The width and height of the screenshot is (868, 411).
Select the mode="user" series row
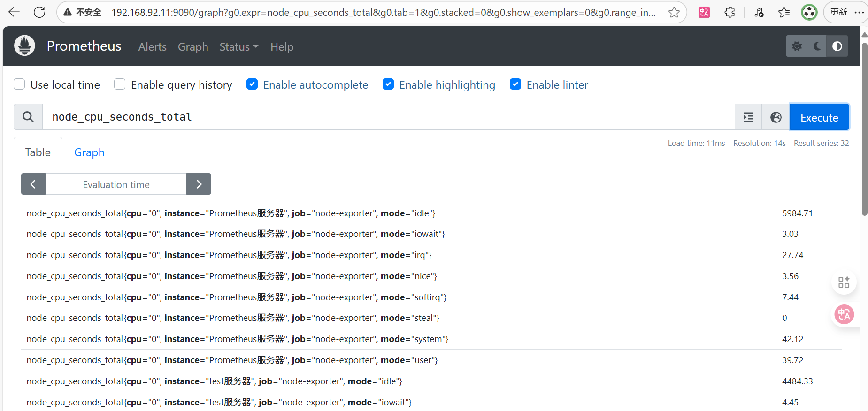click(431, 360)
